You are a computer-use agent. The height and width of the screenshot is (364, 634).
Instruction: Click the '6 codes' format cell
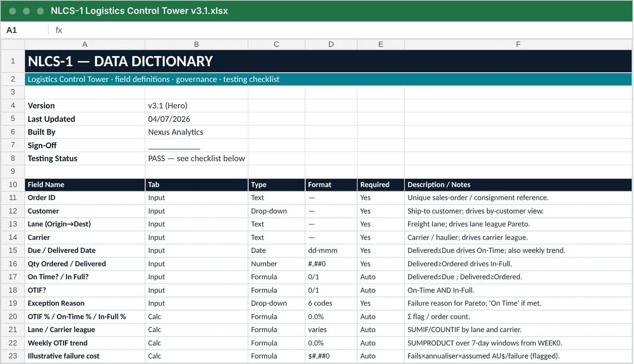click(x=331, y=303)
